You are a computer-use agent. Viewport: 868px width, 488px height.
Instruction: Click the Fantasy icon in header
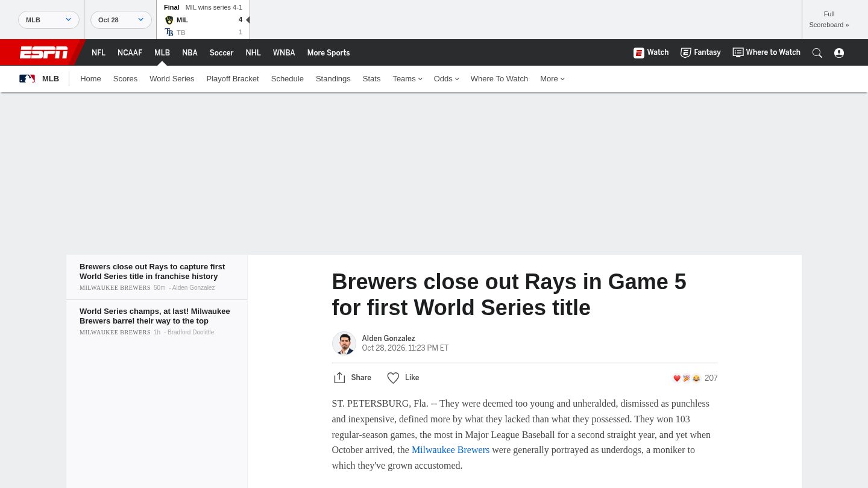pyautogui.click(x=686, y=52)
